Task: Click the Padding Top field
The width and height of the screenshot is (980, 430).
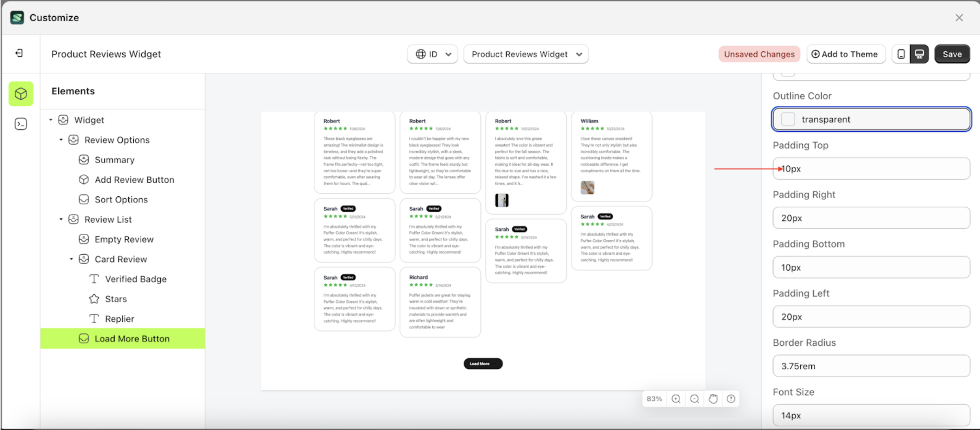Action: [871, 169]
